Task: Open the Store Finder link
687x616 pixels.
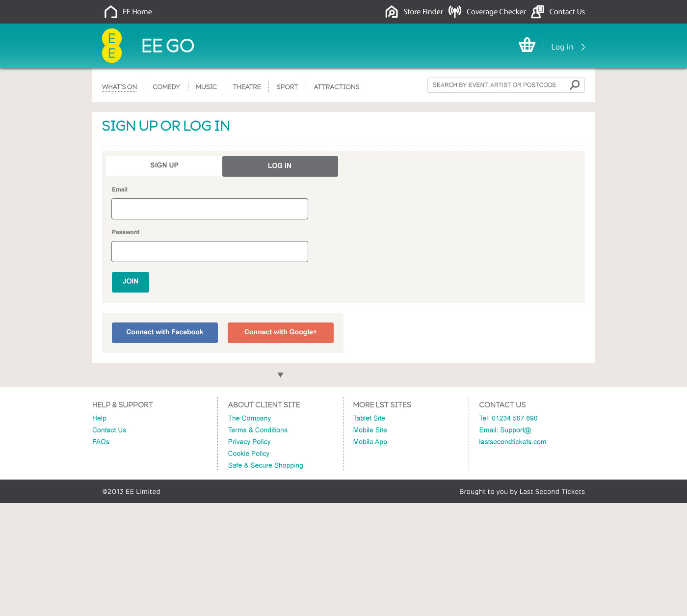Action: 423,12
